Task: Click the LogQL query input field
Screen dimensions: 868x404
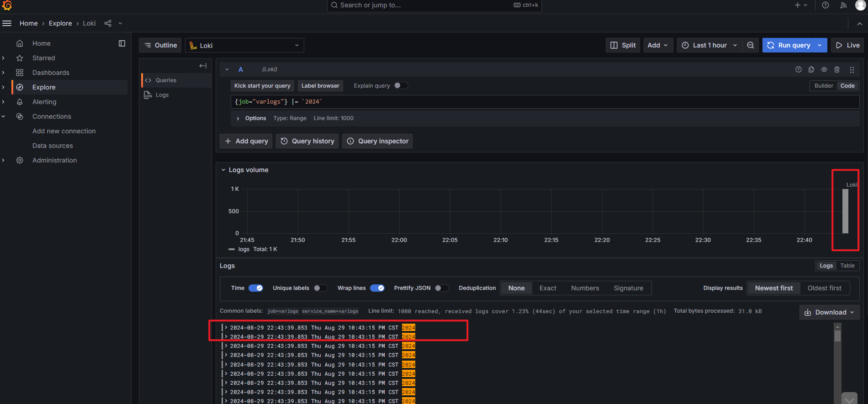Action: pyautogui.click(x=545, y=102)
